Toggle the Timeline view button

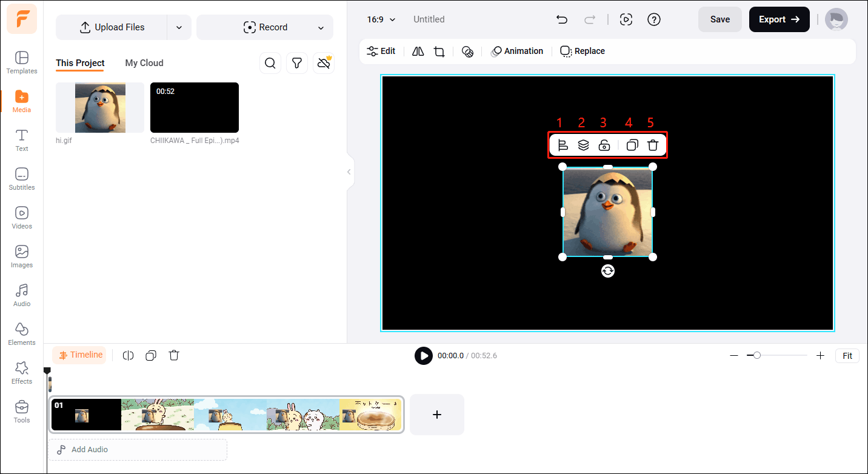point(79,355)
